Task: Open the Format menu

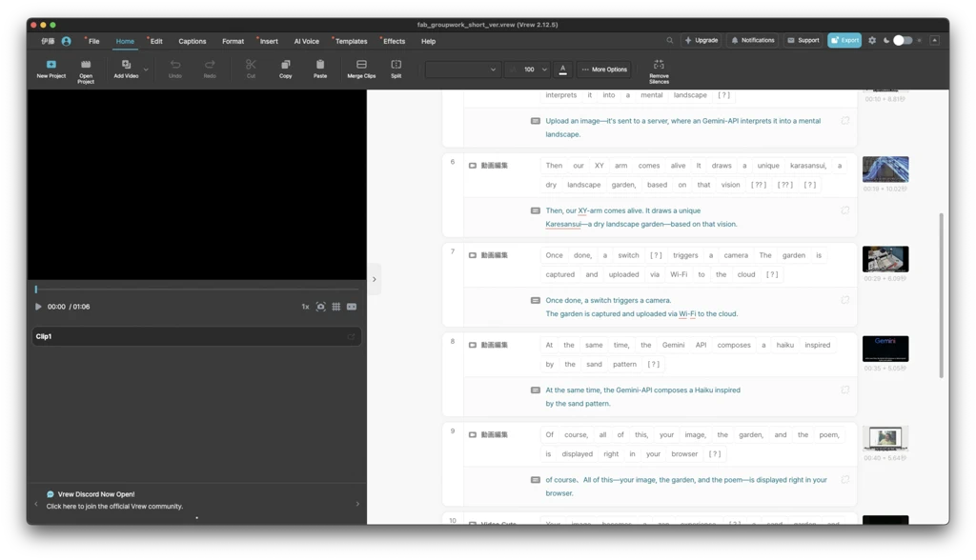Action: 233,41
